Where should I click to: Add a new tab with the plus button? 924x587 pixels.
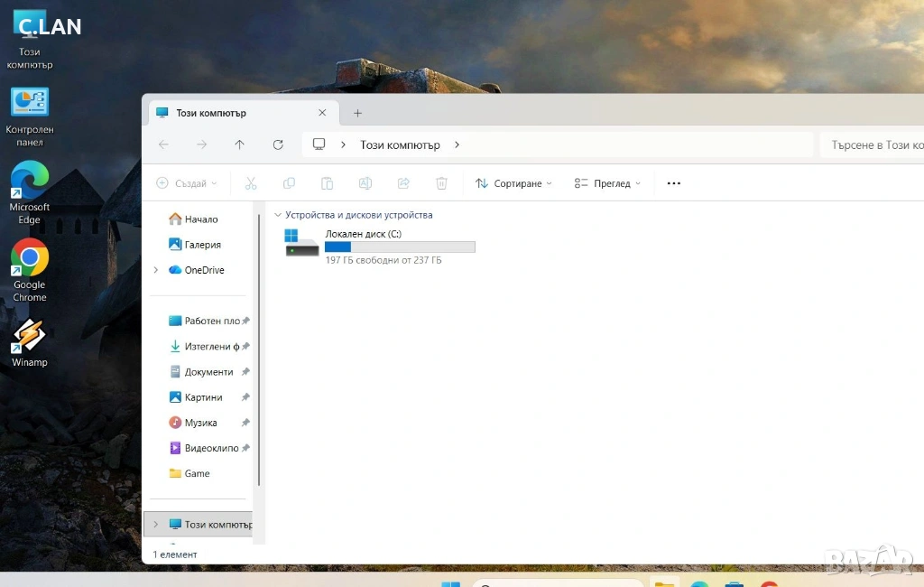(x=357, y=113)
